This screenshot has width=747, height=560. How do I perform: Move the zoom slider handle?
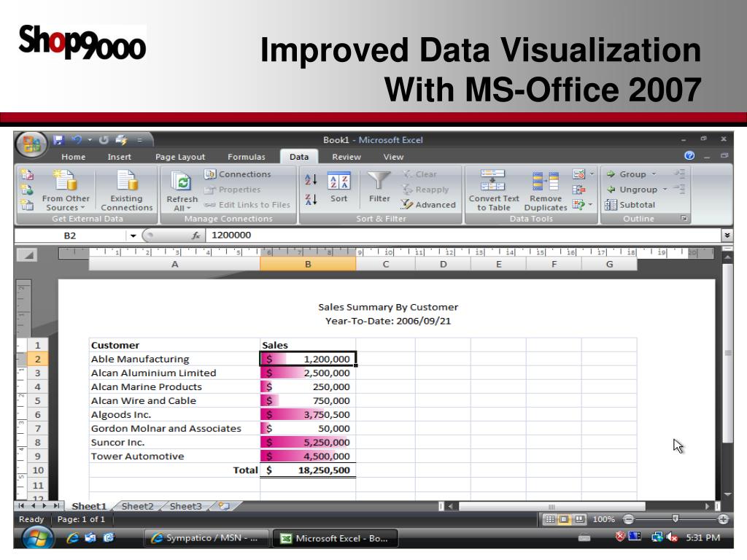click(675, 518)
